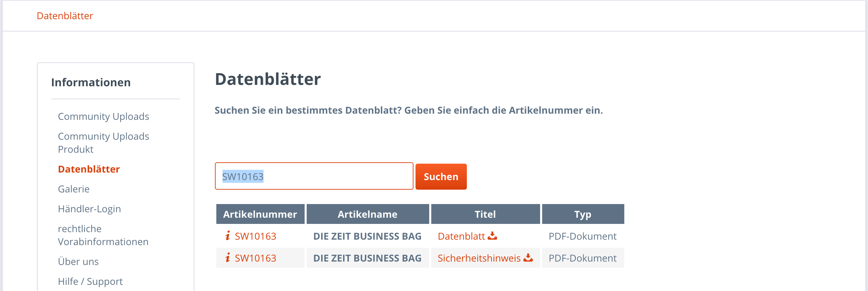868x291 pixels.
Task: Open the Sicherheitshinweis PDF link
Action: 479,258
